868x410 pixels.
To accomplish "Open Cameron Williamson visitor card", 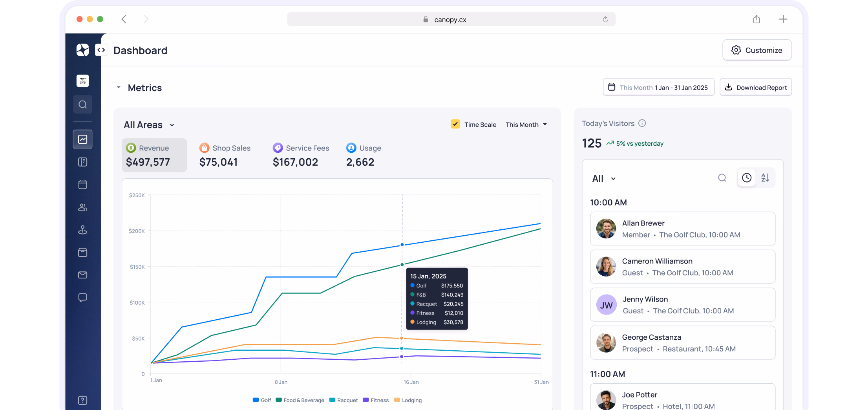I will tap(683, 267).
